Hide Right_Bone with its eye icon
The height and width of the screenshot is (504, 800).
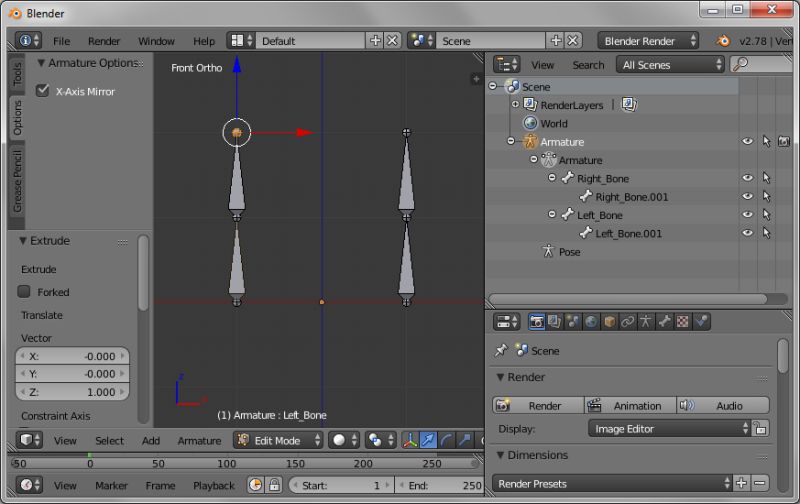pyautogui.click(x=747, y=178)
